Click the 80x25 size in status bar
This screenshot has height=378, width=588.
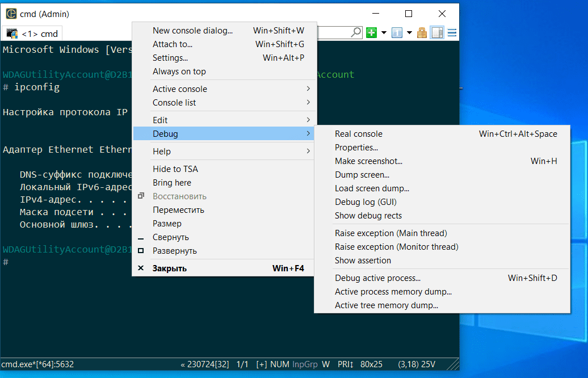coord(372,364)
